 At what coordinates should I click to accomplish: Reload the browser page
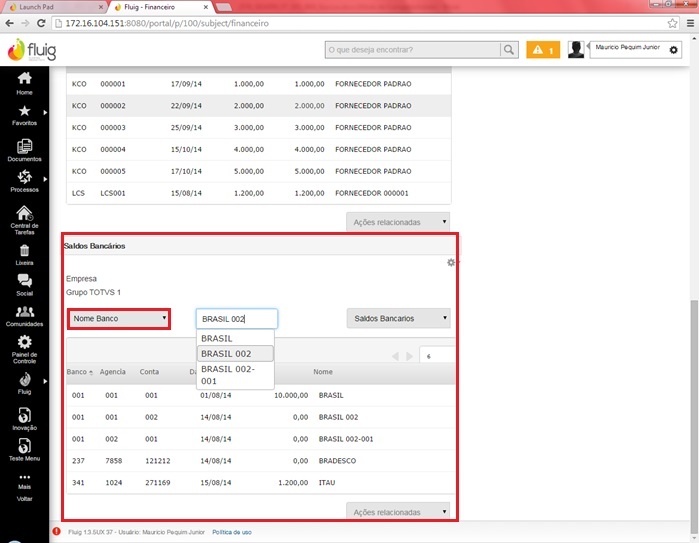41,23
